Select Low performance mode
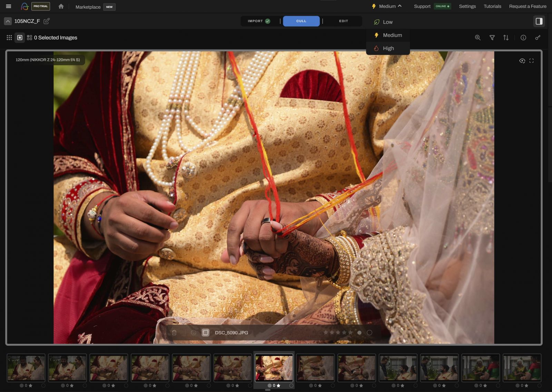Screen dimensions: 552x392 387,22
